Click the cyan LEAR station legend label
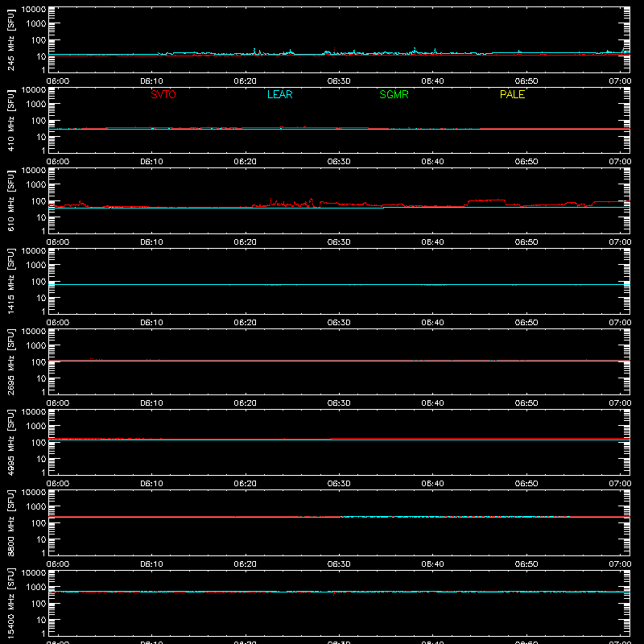 coord(279,94)
